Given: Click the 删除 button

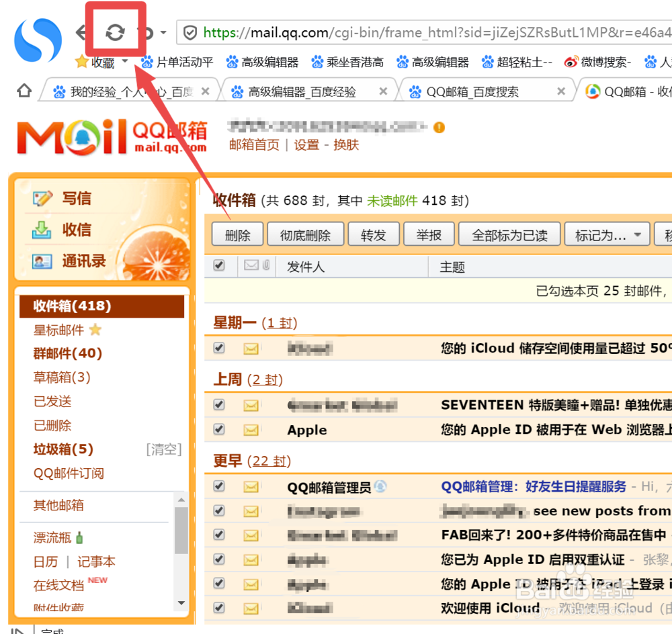Looking at the screenshot, I should point(237,234).
